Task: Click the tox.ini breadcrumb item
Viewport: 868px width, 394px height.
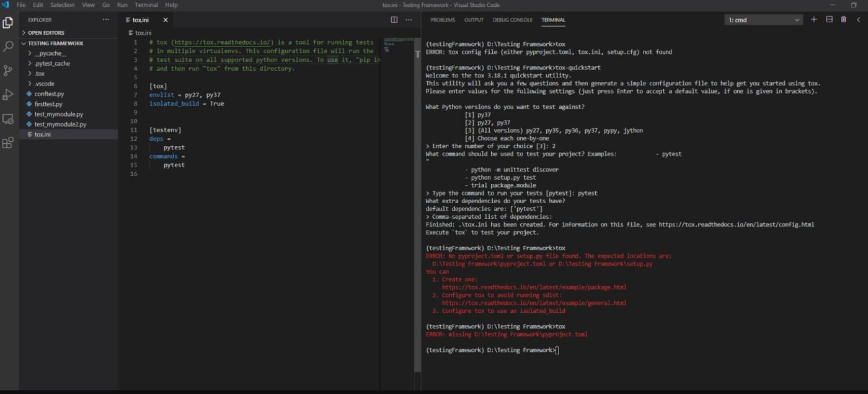Action: (x=139, y=33)
